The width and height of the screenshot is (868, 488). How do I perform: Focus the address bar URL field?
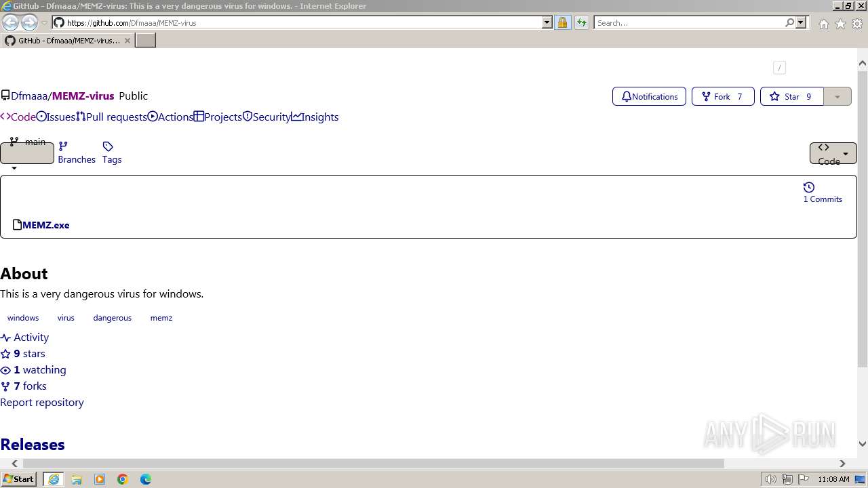pos(302,22)
